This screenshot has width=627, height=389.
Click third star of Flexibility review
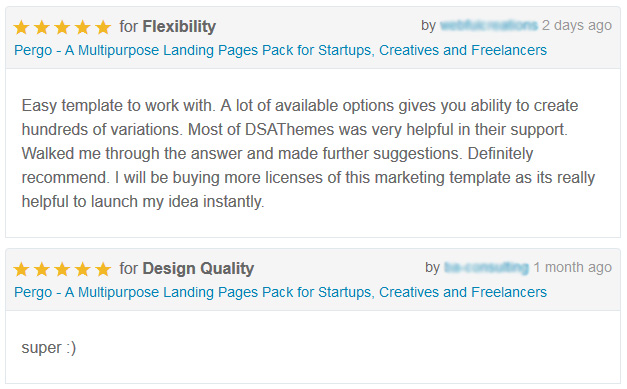pyautogui.click(x=62, y=28)
